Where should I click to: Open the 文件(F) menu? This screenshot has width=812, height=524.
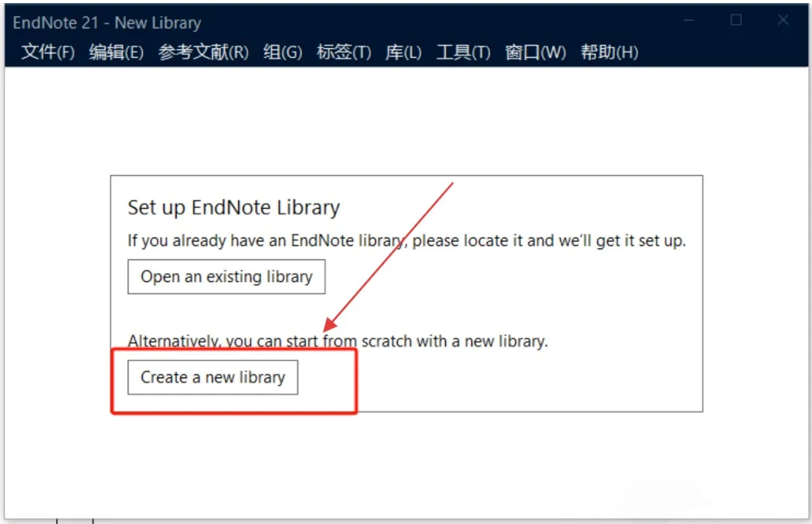coord(47,53)
